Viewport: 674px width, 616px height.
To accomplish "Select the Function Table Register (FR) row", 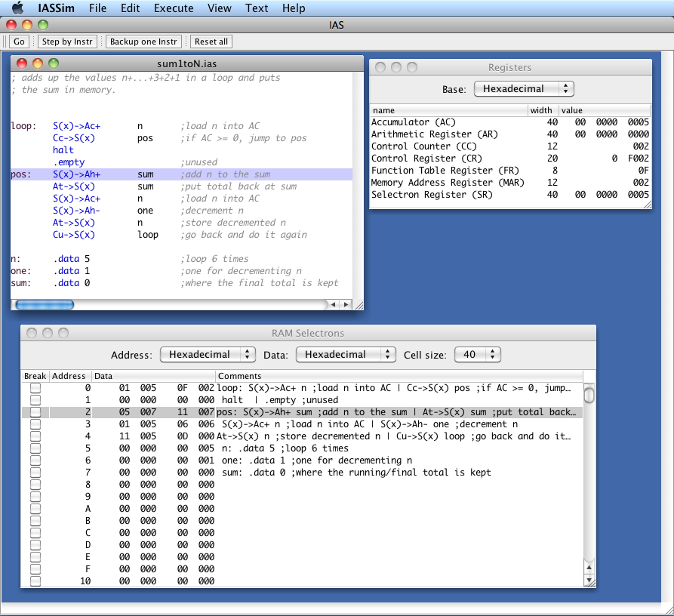I will (x=509, y=170).
